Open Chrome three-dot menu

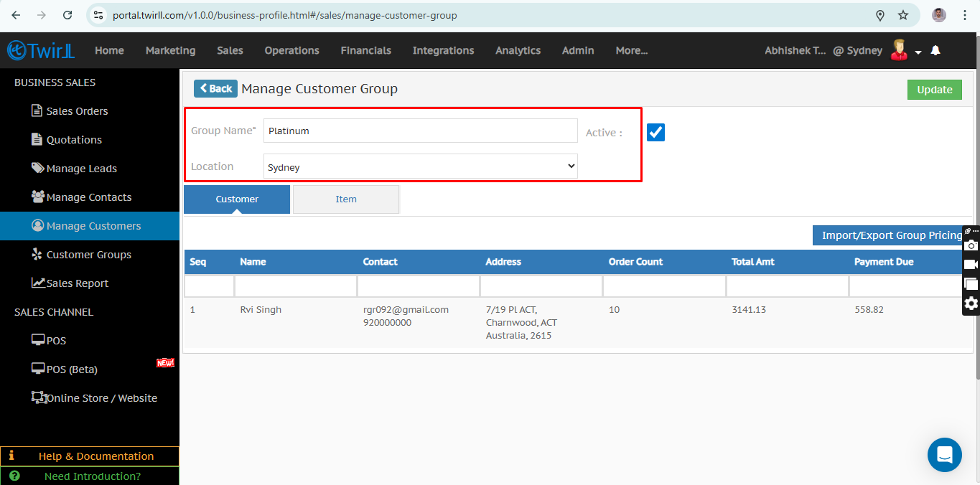965,15
